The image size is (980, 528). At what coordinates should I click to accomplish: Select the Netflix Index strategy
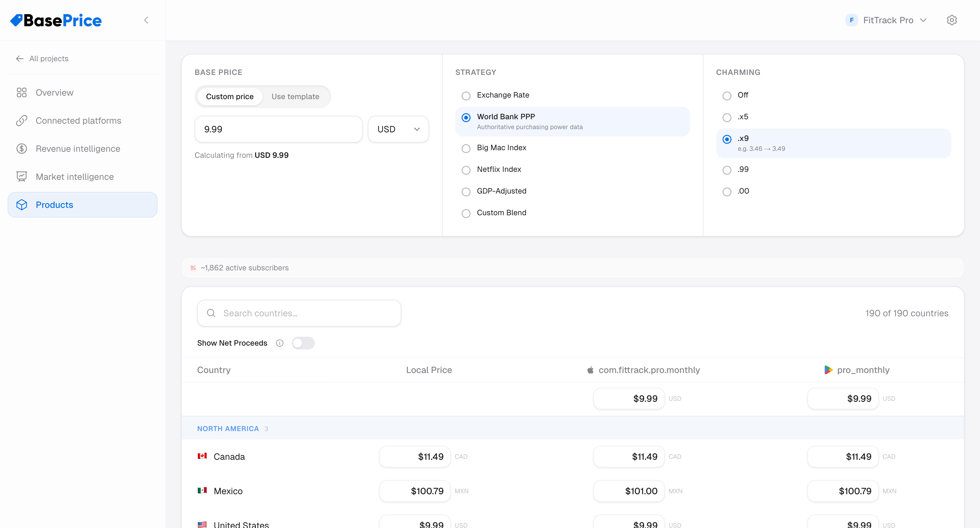coord(572,169)
